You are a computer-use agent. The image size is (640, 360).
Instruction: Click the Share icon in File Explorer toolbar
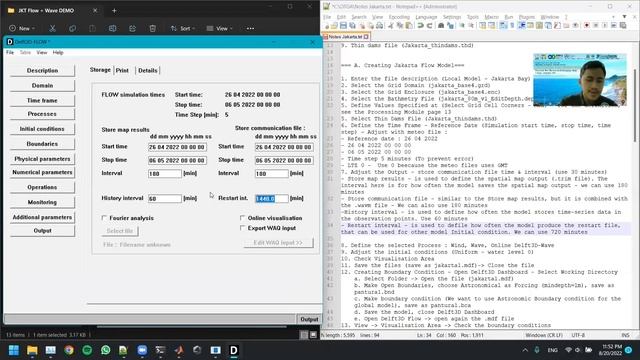point(132,29)
